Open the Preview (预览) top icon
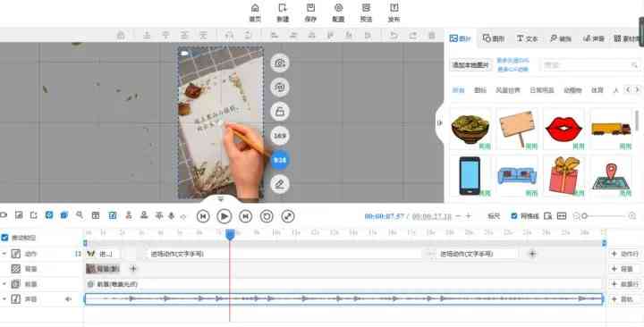This screenshot has height=327, width=644. pyautogui.click(x=366, y=13)
